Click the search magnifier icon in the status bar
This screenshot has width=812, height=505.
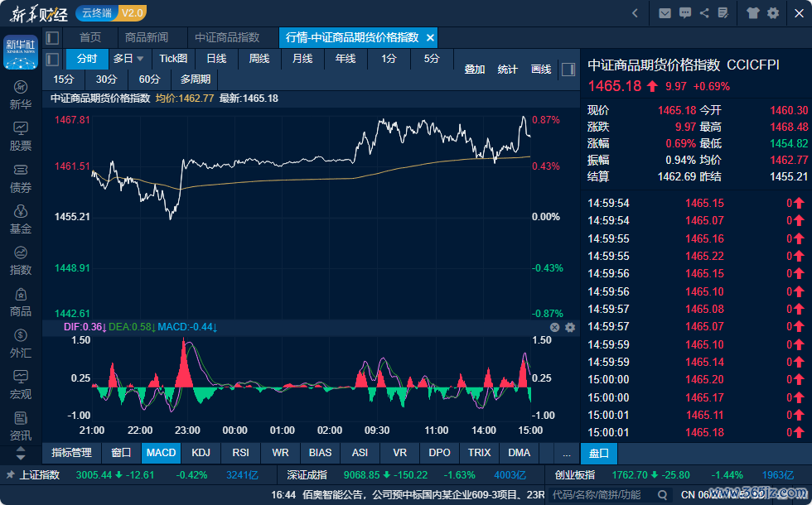click(662, 495)
